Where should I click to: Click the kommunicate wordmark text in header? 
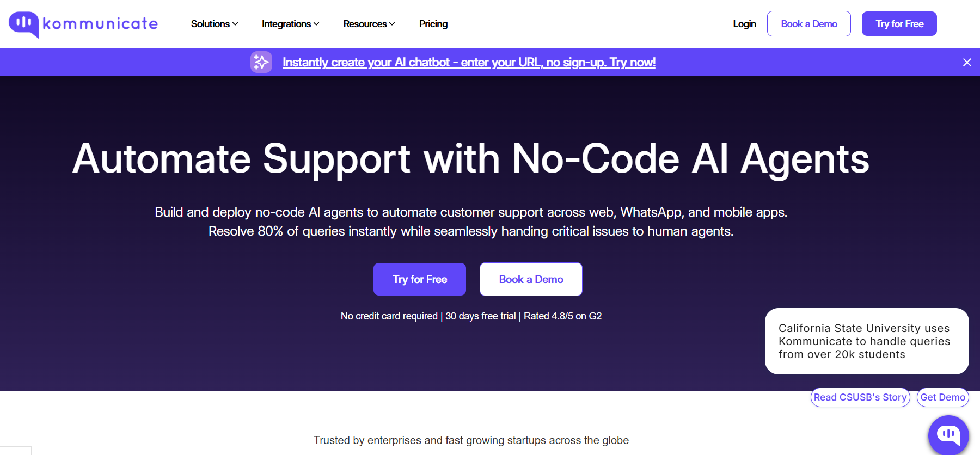[100, 24]
